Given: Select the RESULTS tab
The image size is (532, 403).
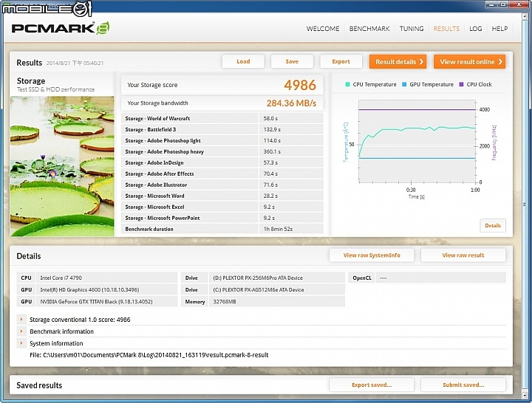Looking at the screenshot, I should point(446,29).
